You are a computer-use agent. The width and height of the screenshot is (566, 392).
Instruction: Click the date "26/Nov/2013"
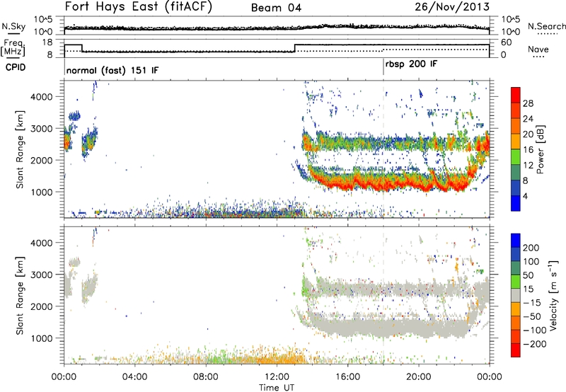[x=452, y=6]
